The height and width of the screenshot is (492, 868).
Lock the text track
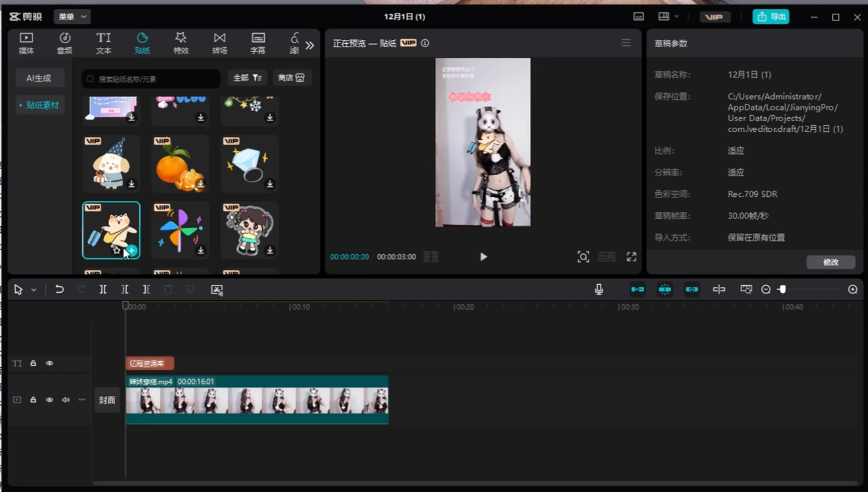pyautogui.click(x=33, y=363)
